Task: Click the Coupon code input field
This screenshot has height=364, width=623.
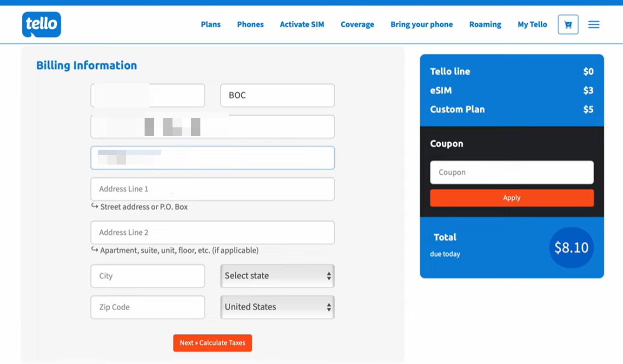Action: pyautogui.click(x=512, y=172)
